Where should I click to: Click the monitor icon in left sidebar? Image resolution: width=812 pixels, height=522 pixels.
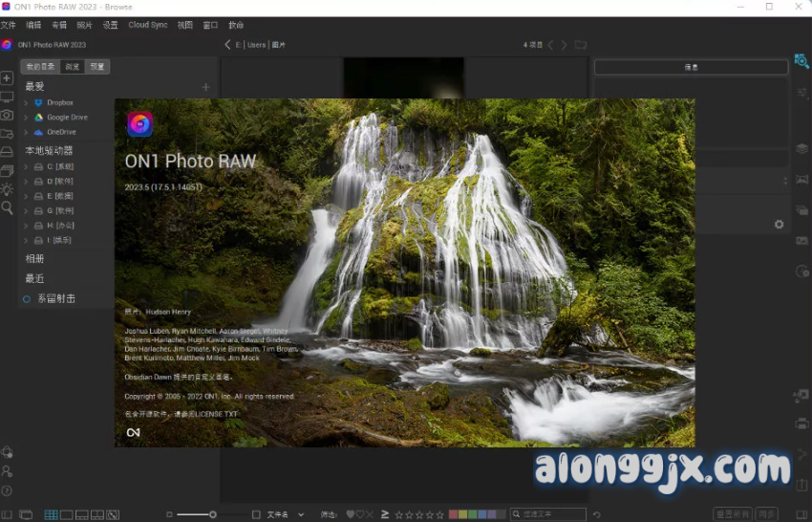tap(7, 97)
